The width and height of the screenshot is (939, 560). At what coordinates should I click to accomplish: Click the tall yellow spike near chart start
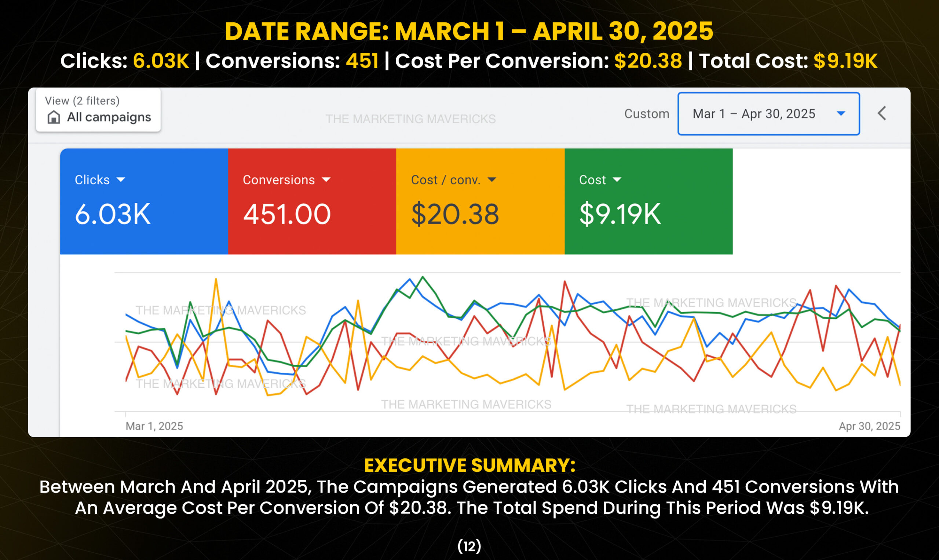click(216, 280)
